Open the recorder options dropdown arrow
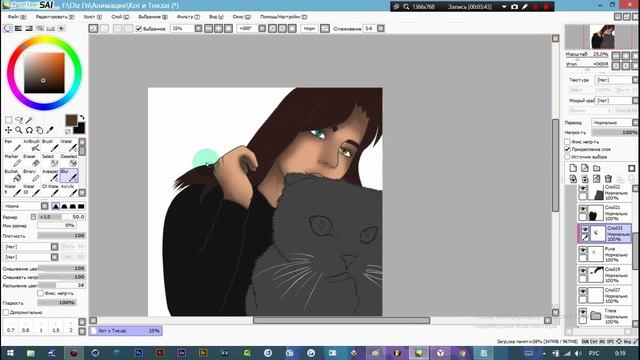 pyautogui.click(x=504, y=7)
